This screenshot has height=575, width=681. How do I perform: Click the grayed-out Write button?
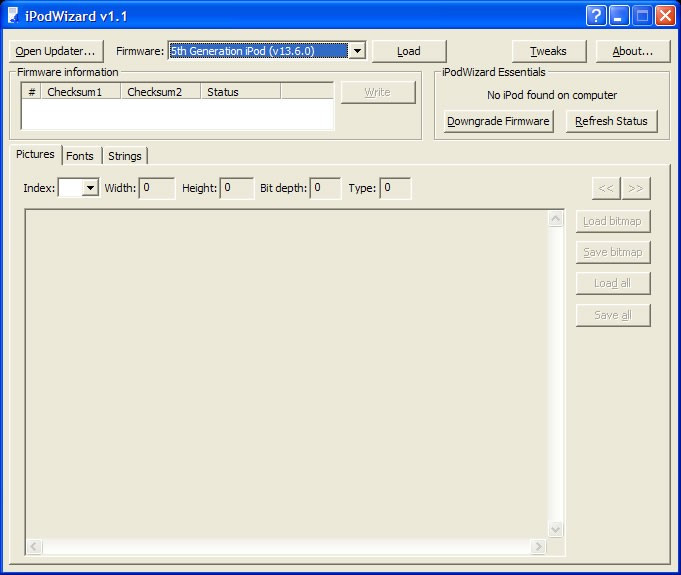click(x=377, y=92)
